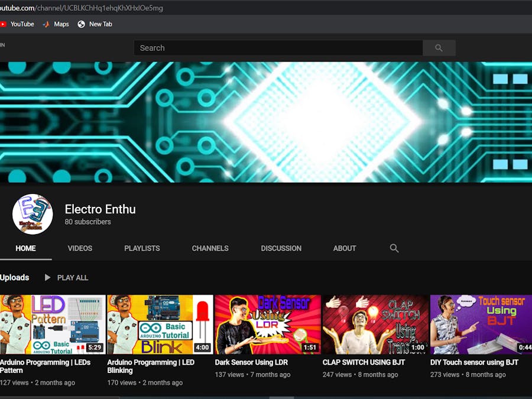The height and width of the screenshot is (399, 532).
Task: Open the Channels tab
Action: coord(210,248)
